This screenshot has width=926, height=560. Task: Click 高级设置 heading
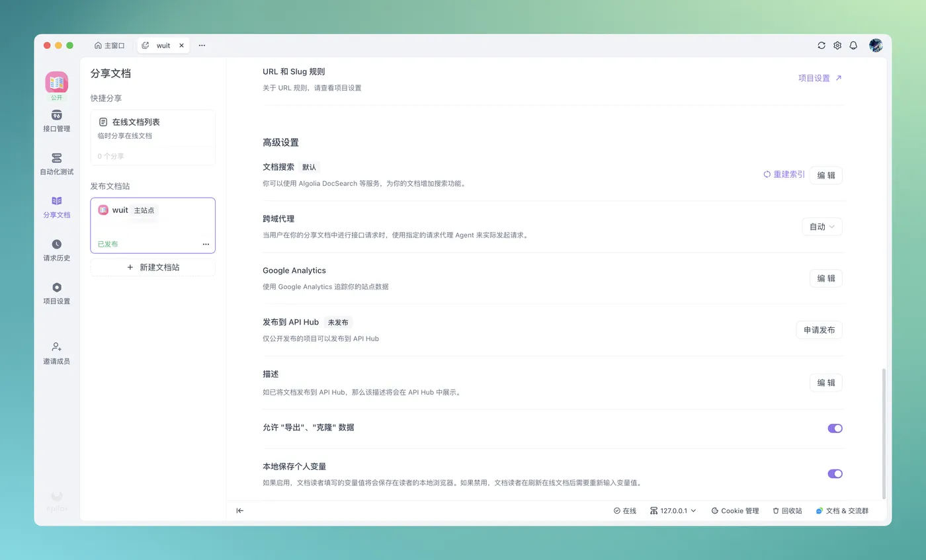(280, 142)
